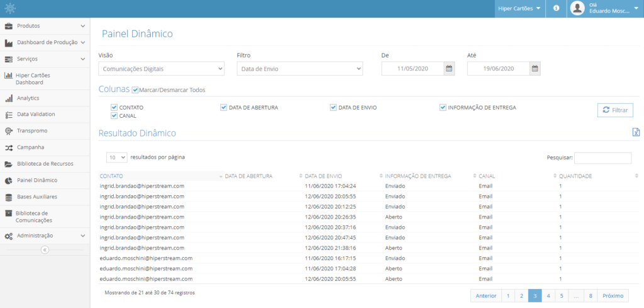Change the results per page dropdown
The image size is (644, 308).
[x=116, y=157]
